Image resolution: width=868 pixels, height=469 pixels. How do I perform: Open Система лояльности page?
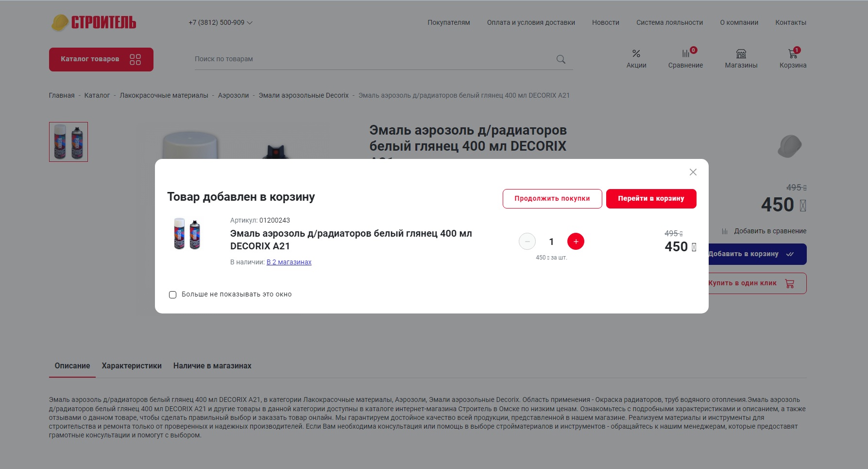pyautogui.click(x=669, y=22)
